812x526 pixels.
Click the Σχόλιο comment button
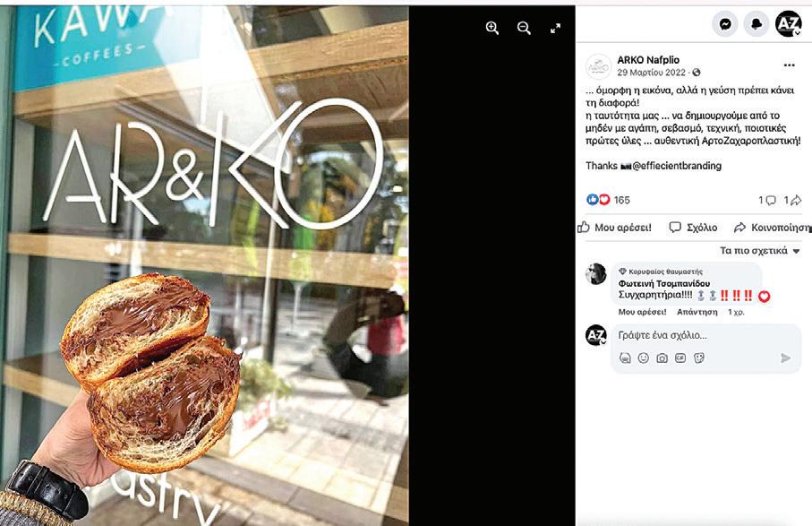tap(693, 227)
